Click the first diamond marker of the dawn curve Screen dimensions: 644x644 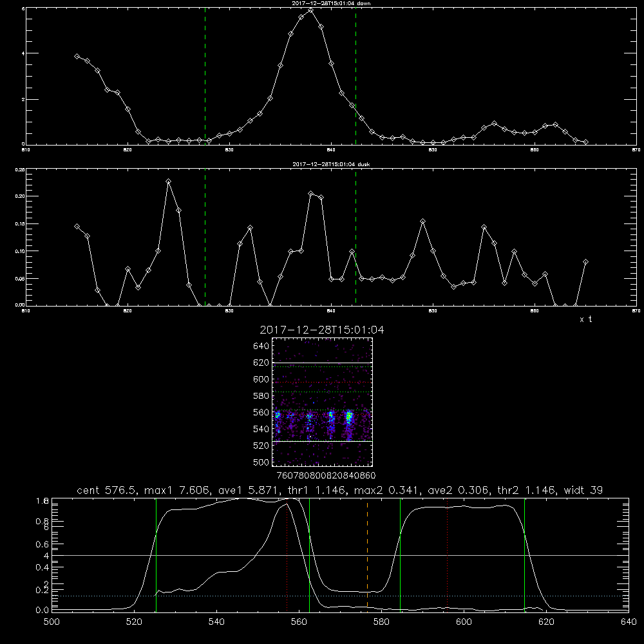(x=77, y=56)
